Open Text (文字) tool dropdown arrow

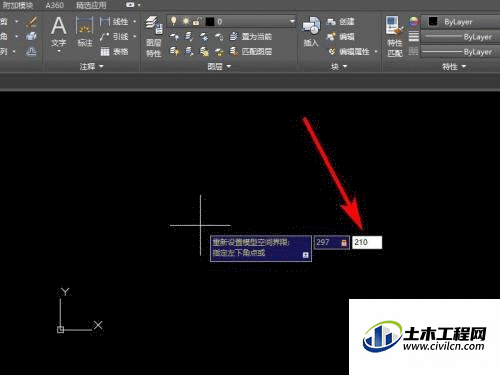tap(59, 51)
